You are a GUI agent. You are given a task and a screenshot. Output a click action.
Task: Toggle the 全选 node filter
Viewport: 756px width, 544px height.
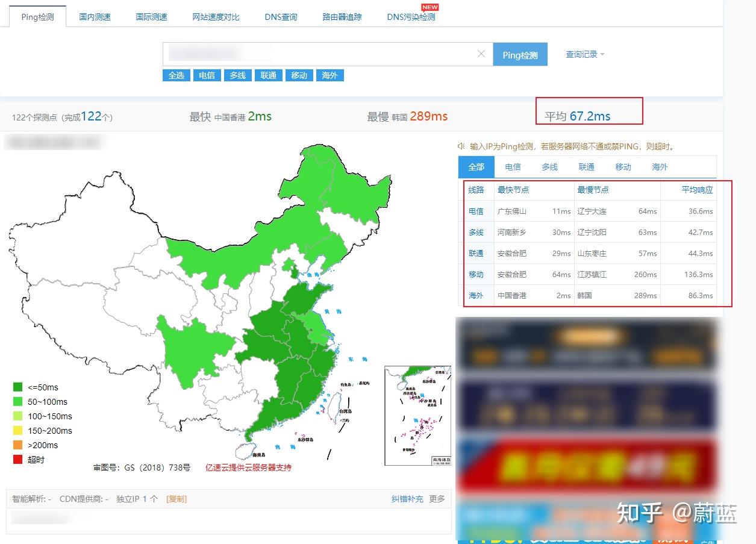pyautogui.click(x=177, y=75)
